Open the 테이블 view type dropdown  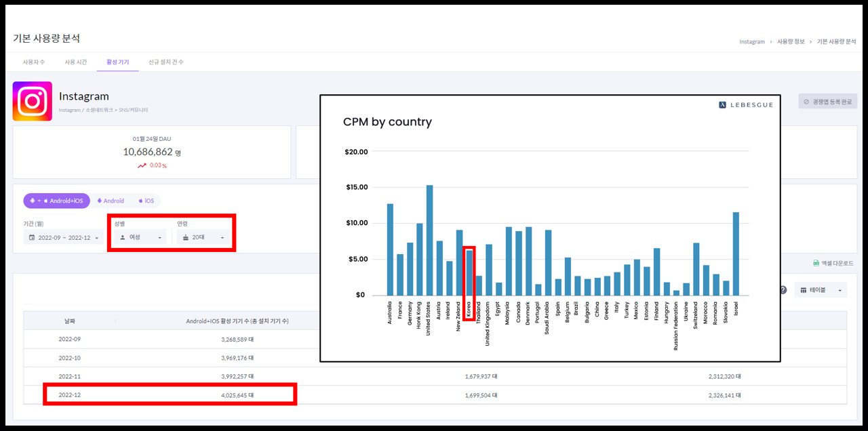[821, 290]
